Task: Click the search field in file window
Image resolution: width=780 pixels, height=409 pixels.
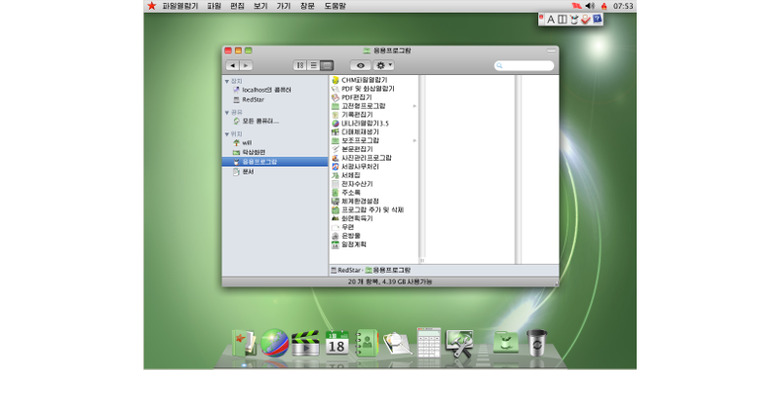Action: [x=524, y=65]
